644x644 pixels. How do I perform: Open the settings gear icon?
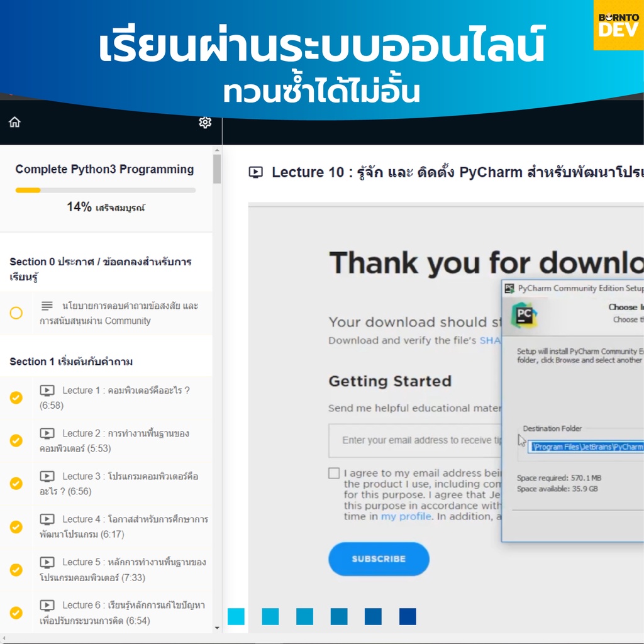coord(205,122)
